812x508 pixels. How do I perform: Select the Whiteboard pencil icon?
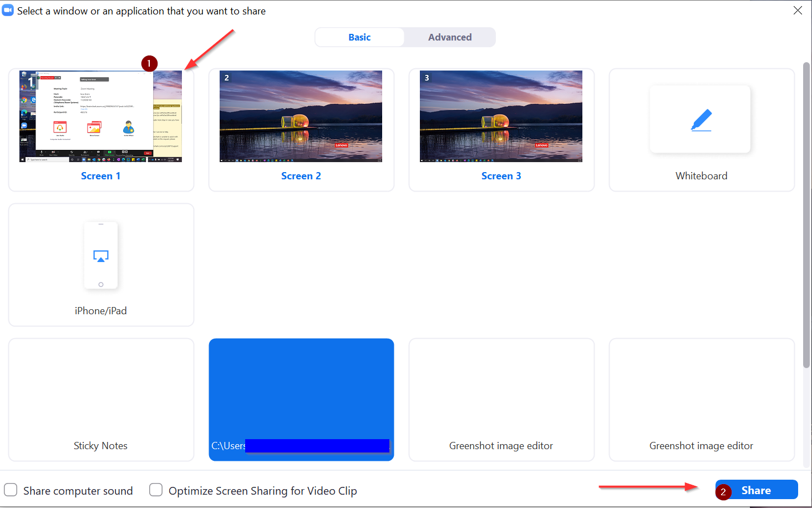(x=701, y=120)
